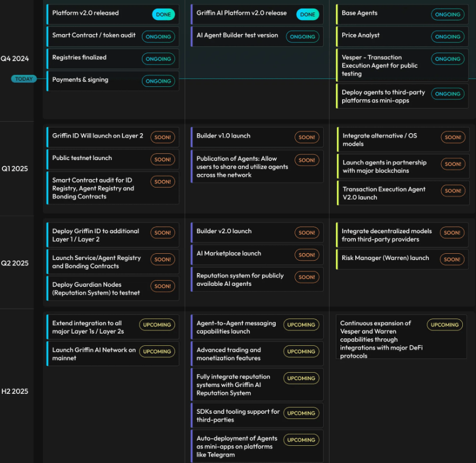
Task: Click the Q2 2025 timeline label
Action: click(x=15, y=263)
